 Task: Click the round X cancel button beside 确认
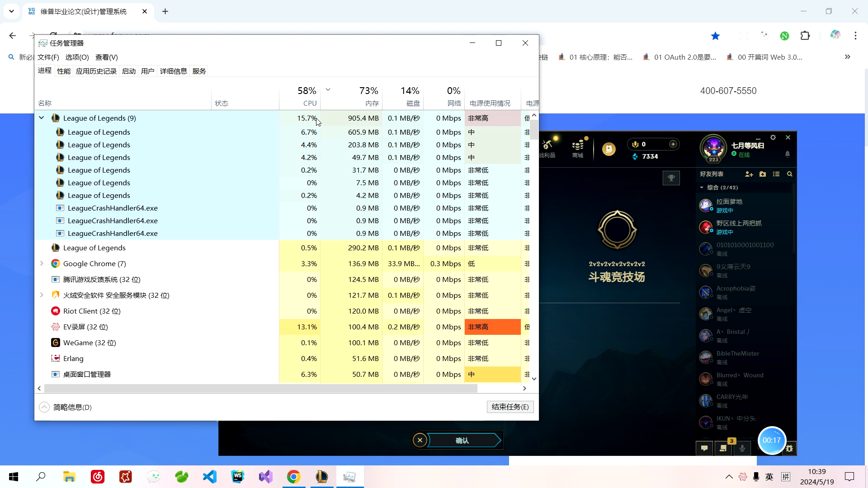(420, 440)
